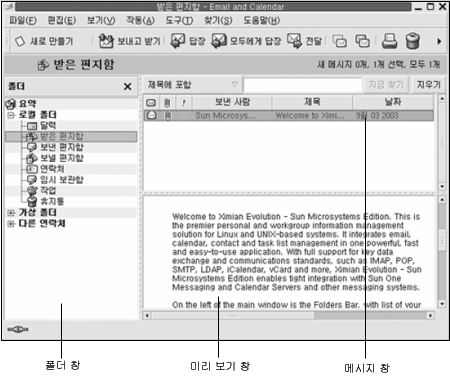Click the 새로 만들기 (New) toolbar icon
The height and width of the screenshot is (381, 450).
pyautogui.click(x=20, y=41)
